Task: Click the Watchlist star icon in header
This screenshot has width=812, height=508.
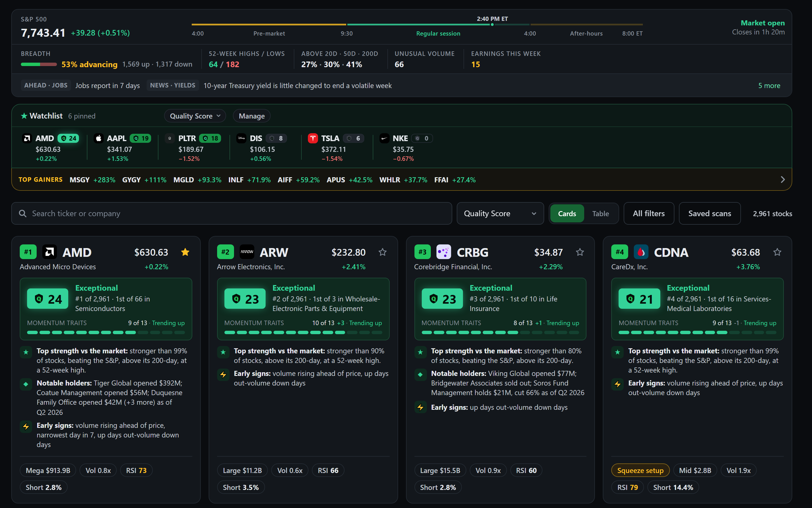Action: point(24,116)
